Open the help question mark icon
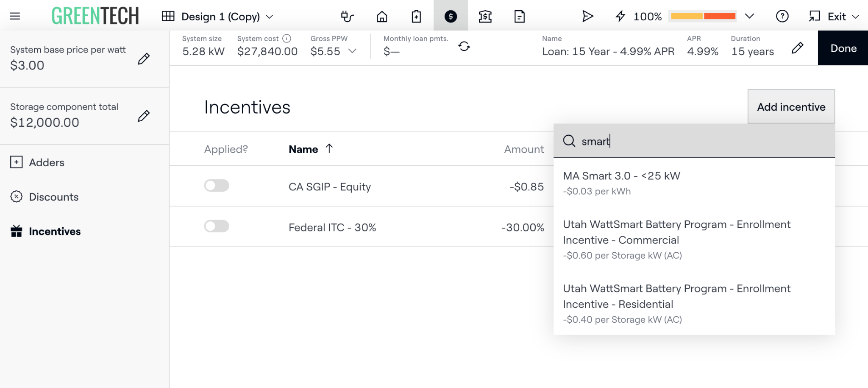Screen dimensions: 868x388 point(782,16)
